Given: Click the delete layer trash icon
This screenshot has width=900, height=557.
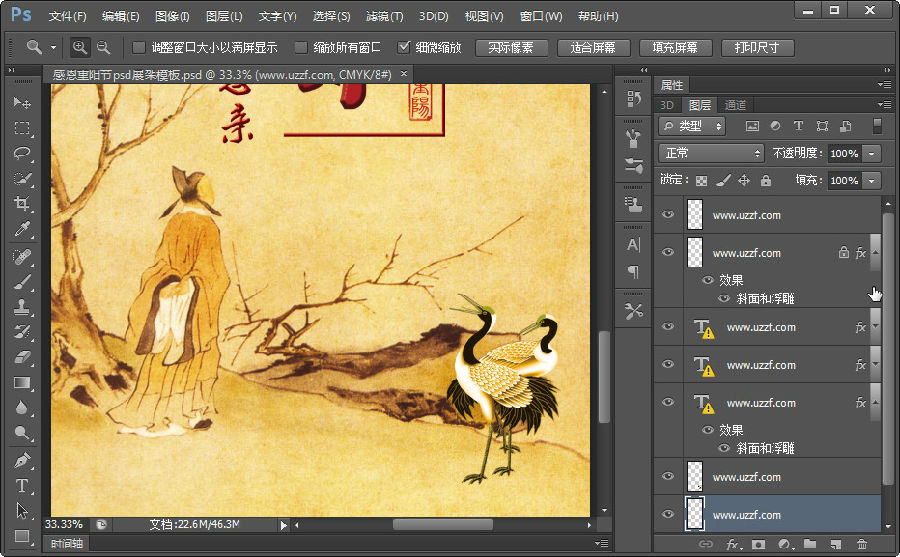Looking at the screenshot, I should (861, 544).
